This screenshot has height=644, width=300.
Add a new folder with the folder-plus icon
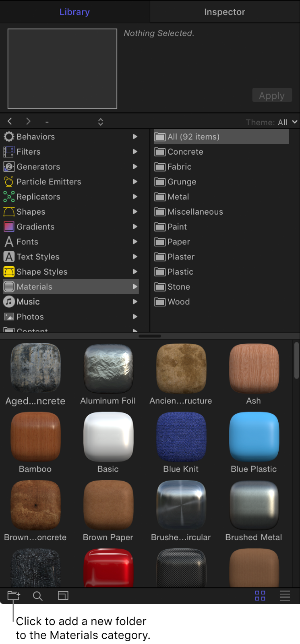click(14, 595)
